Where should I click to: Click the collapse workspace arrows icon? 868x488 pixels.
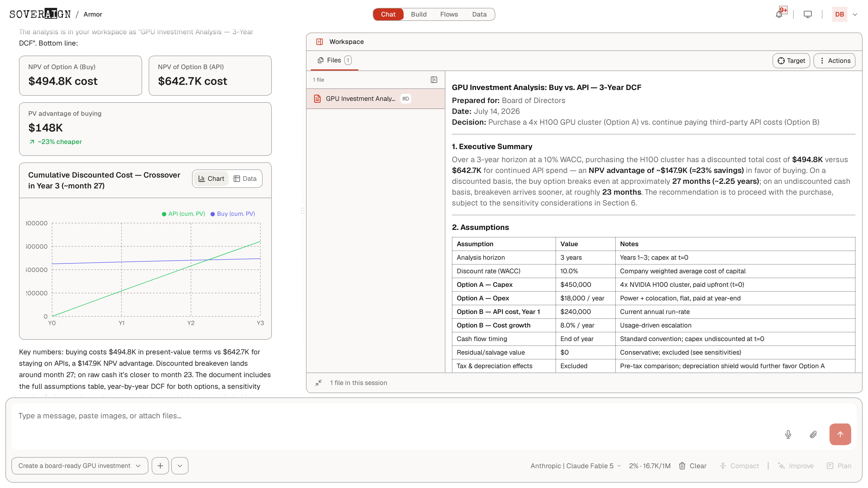pyautogui.click(x=318, y=383)
